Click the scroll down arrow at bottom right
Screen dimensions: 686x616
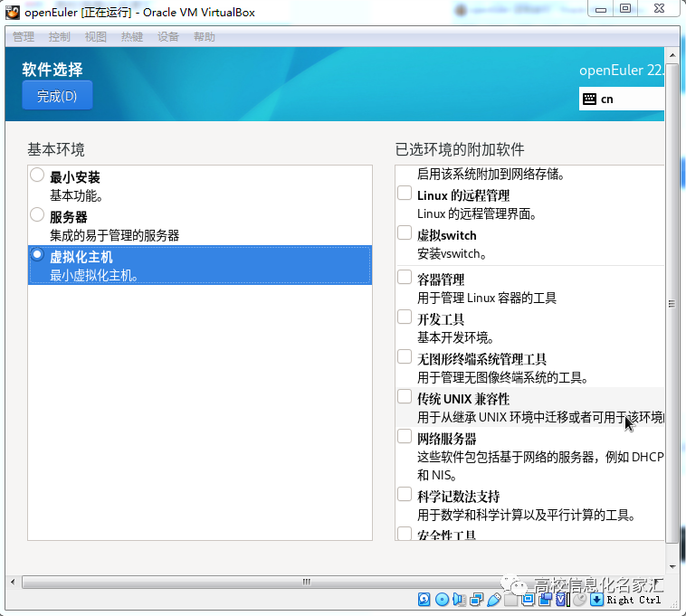pyautogui.click(x=672, y=567)
